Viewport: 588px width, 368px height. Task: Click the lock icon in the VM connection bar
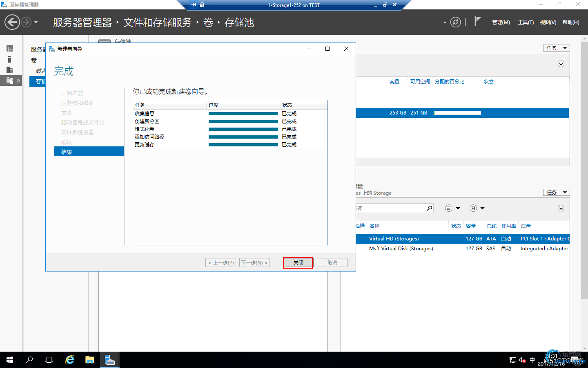[202, 5]
